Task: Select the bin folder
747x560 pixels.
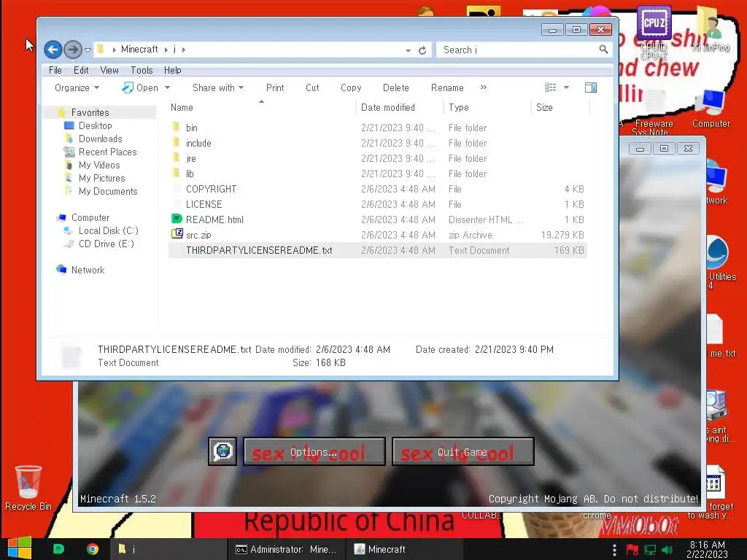Action: (x=377, y=128)
